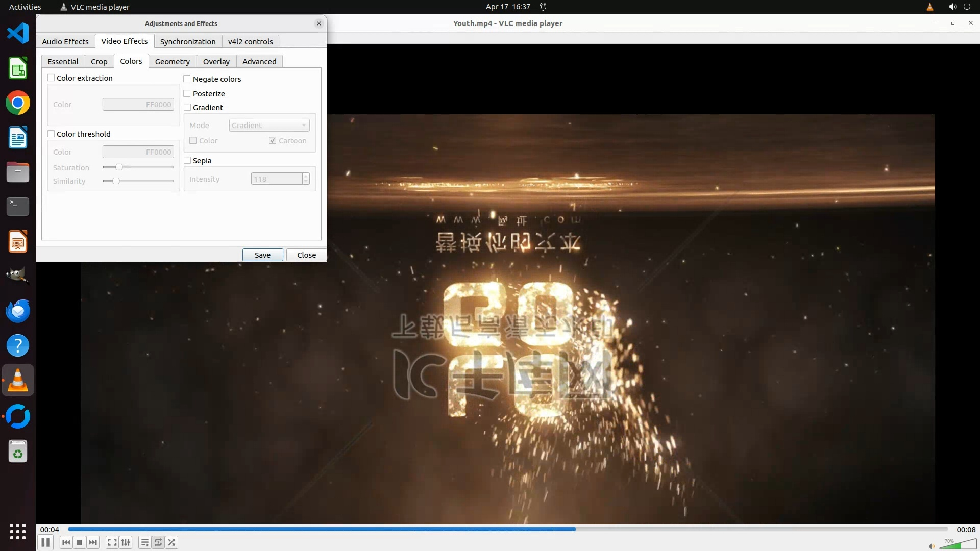980x551 pixels.
Task: Check the Negate colors option
Action: coord(187,79)
